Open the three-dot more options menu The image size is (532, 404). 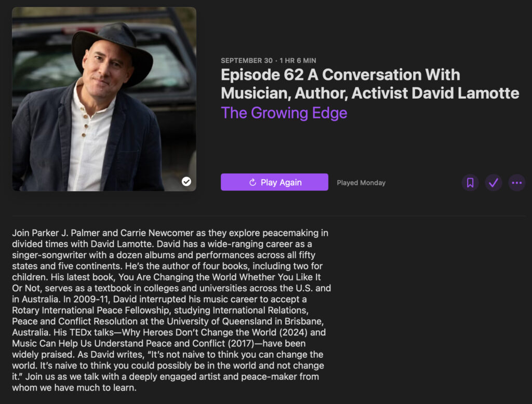click(517, 182)
